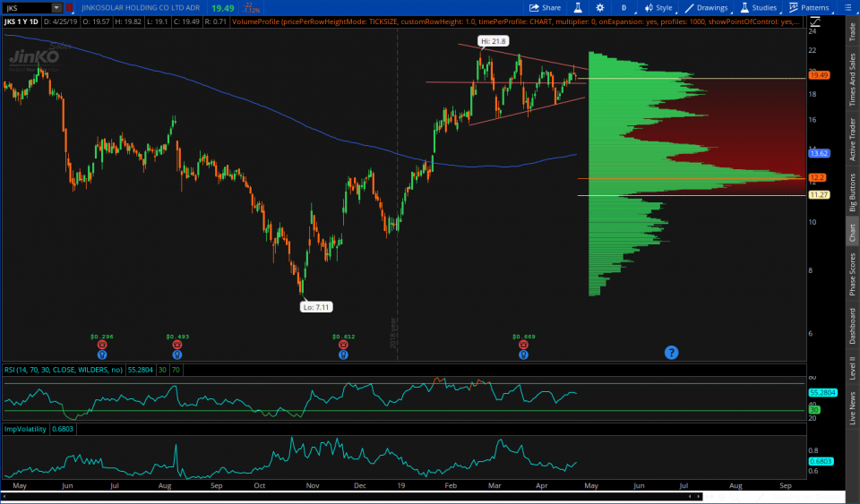This screenshot has height=504, width=860.
Task: Click the 11.27 value area axis label
Action: click(819, 194)
